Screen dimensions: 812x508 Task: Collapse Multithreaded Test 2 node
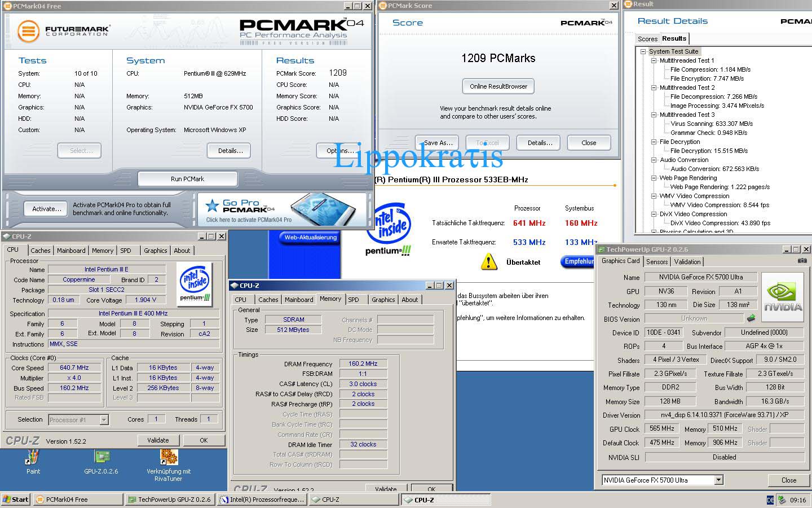click(654, 87)
